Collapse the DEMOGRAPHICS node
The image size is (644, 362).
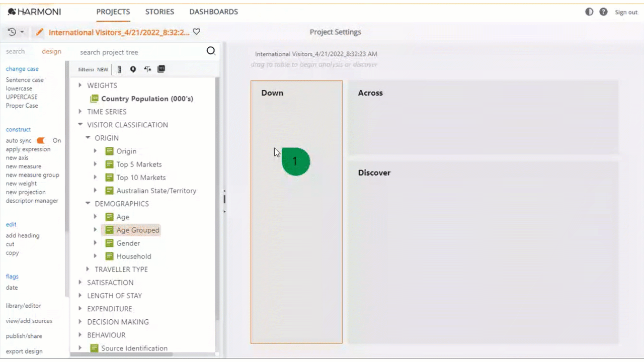point(88,204)
